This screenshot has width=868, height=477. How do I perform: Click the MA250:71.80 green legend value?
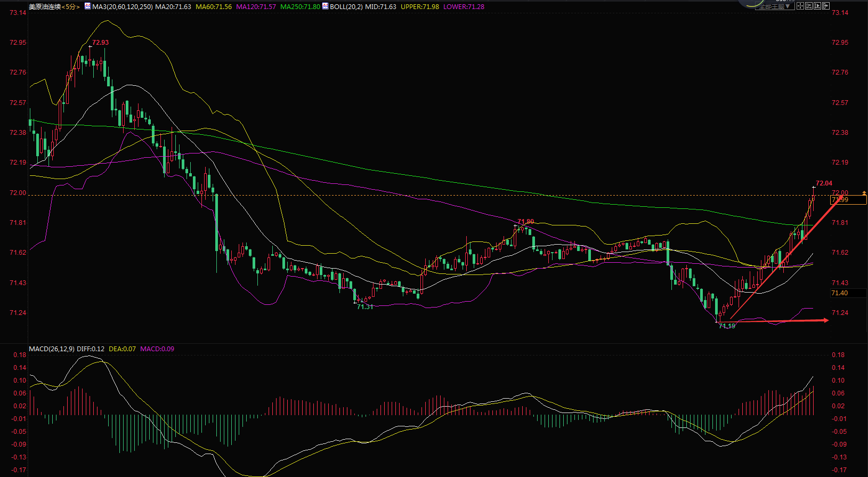pos(300,7)
